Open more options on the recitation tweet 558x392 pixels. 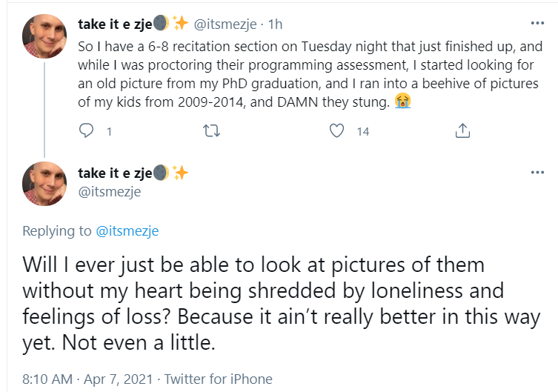coord(538,24)
